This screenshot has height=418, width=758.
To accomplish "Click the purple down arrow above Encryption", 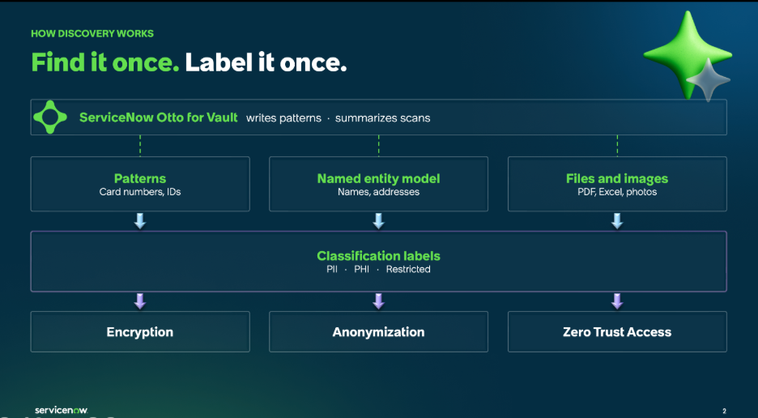I will click(x=140, y=301).
